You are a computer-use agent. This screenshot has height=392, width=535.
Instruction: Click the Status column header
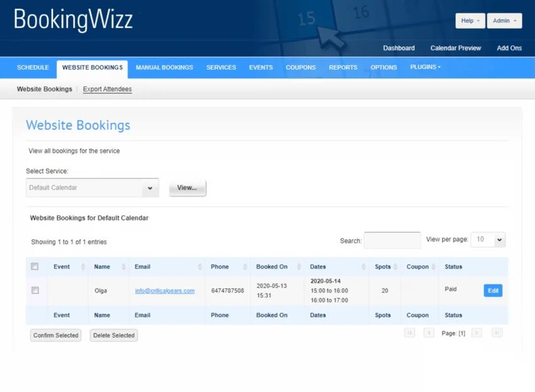453,267
